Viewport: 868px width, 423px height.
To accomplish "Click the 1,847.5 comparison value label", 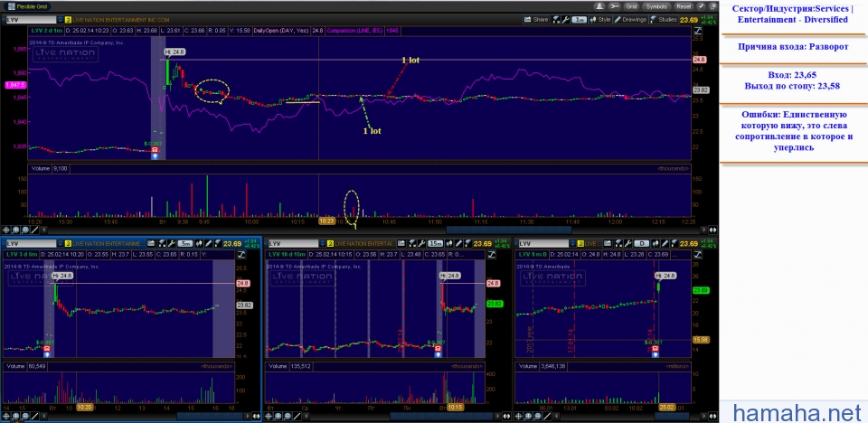I will (14, 85).
